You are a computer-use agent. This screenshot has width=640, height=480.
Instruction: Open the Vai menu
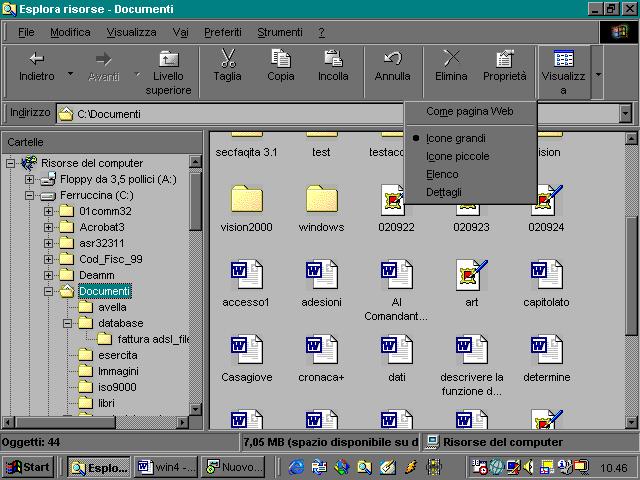pyautogui.click(x=180, y=32)
